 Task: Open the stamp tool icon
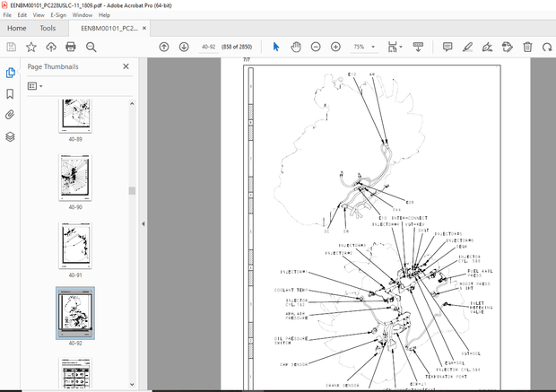(508, 47)
